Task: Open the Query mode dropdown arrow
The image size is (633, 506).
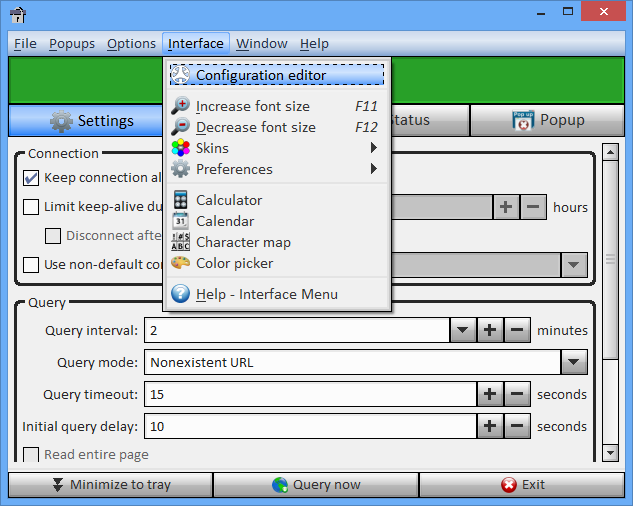Action: (x=574, y=362)
